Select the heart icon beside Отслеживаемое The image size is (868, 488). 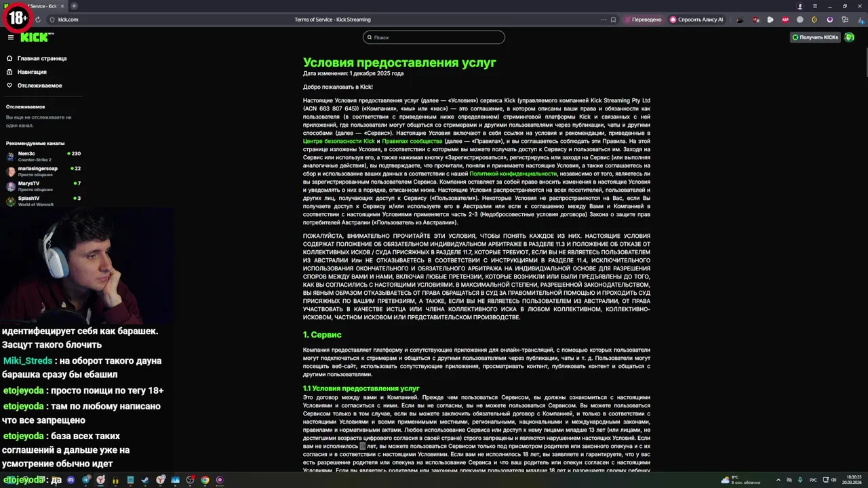coord(9,85)
